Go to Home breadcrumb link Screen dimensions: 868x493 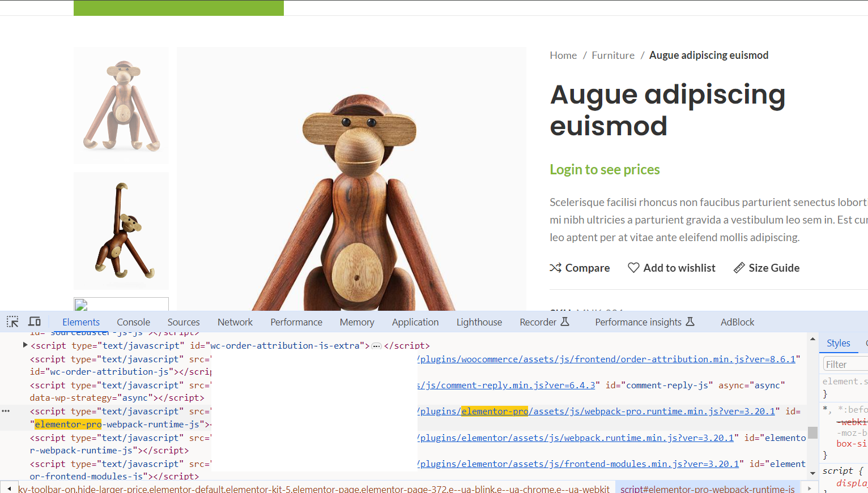tap(563, 55)
